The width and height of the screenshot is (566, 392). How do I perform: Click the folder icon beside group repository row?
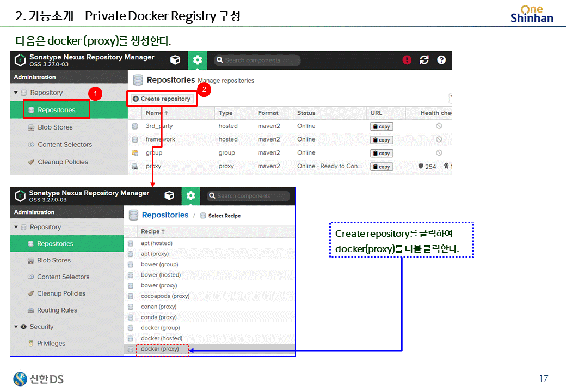coord(135,152)
